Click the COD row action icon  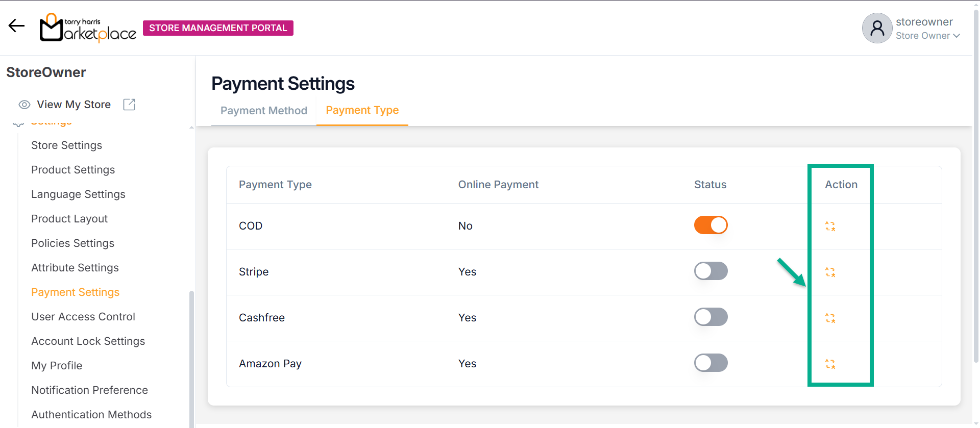830,226
